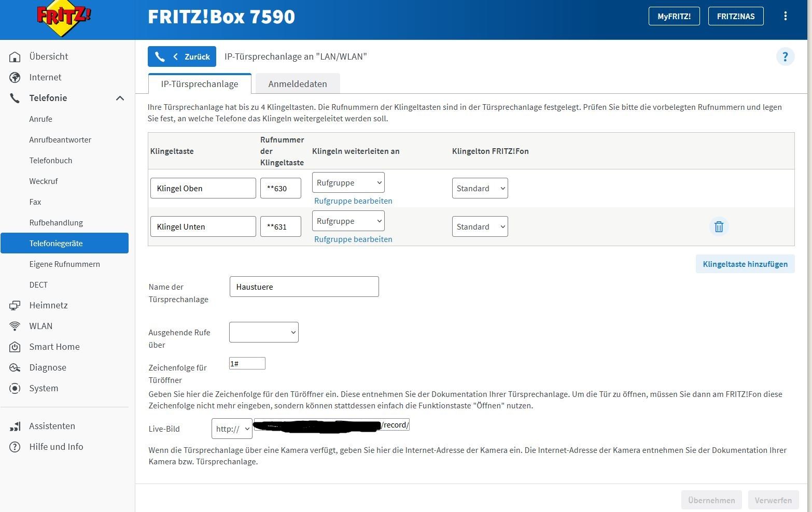This screenshot has height=512, width=812.
Task: Click the Haustuere name field
Action: pyautogui.click(x=304, y=287)
